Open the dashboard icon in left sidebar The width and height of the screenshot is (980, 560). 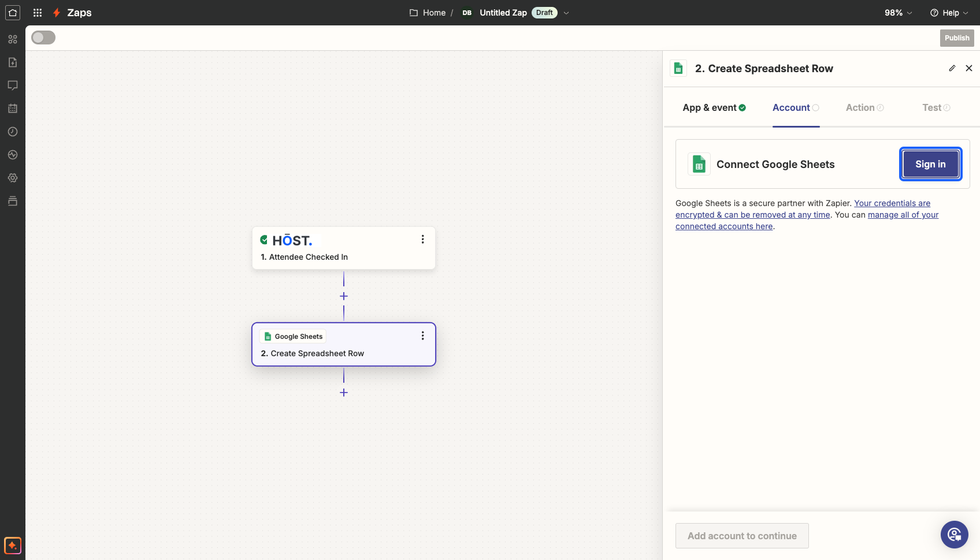tap(13, 39)
